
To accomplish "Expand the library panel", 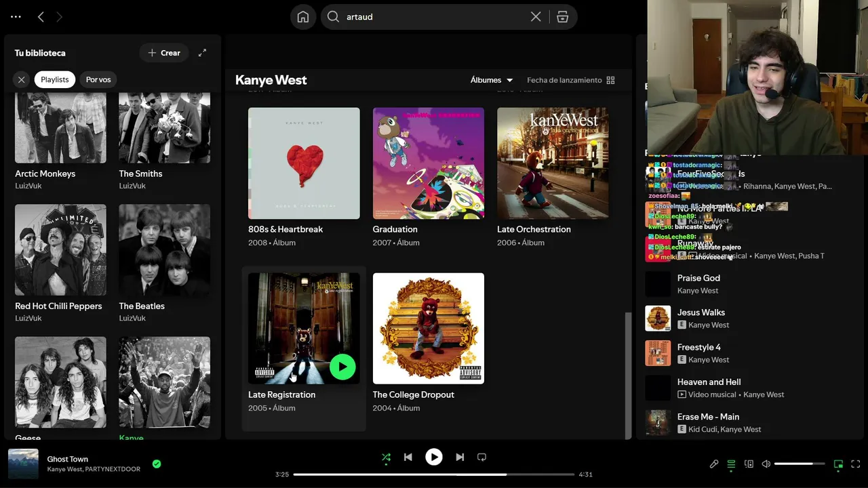I will point(202,53).
